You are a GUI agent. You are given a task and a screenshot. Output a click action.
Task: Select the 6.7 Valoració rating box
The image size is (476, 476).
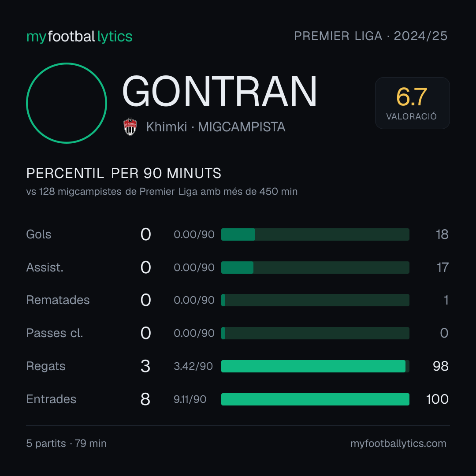pos(412,103)
